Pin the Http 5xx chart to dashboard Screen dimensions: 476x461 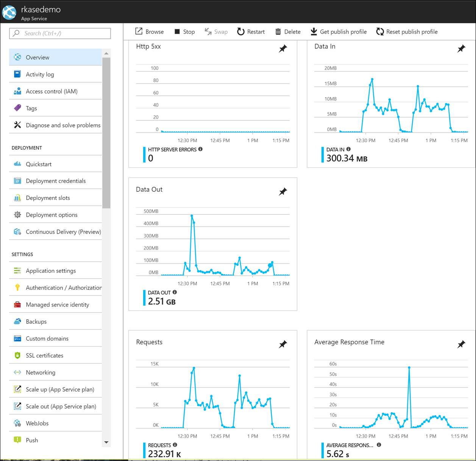pos(283,48)
